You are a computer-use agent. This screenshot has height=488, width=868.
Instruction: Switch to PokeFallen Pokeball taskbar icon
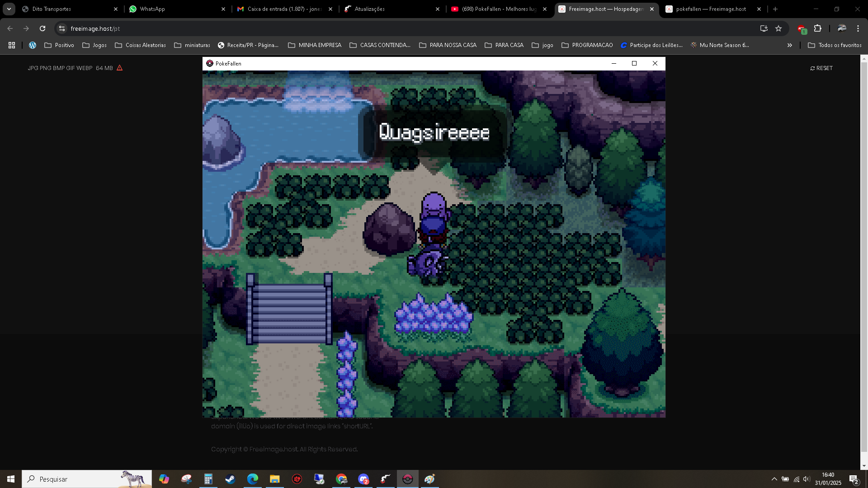coord(408,479)
